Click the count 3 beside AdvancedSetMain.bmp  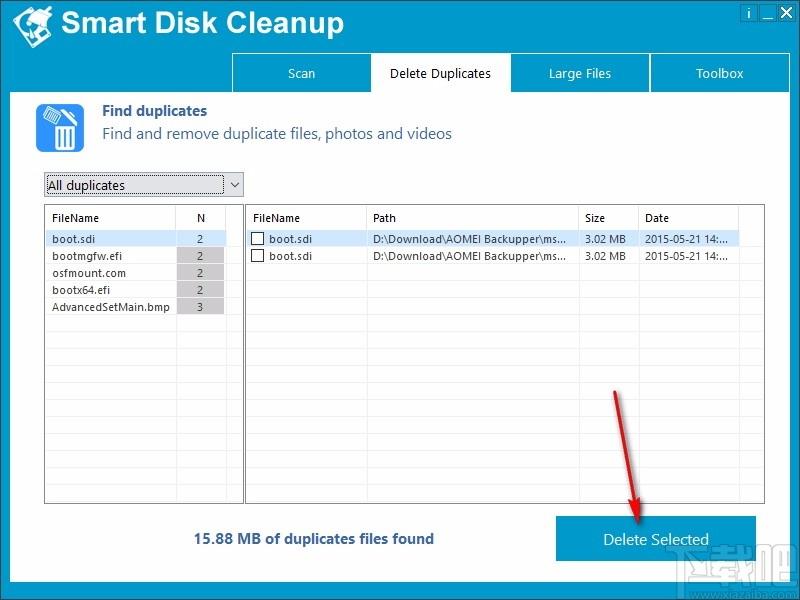200,307
